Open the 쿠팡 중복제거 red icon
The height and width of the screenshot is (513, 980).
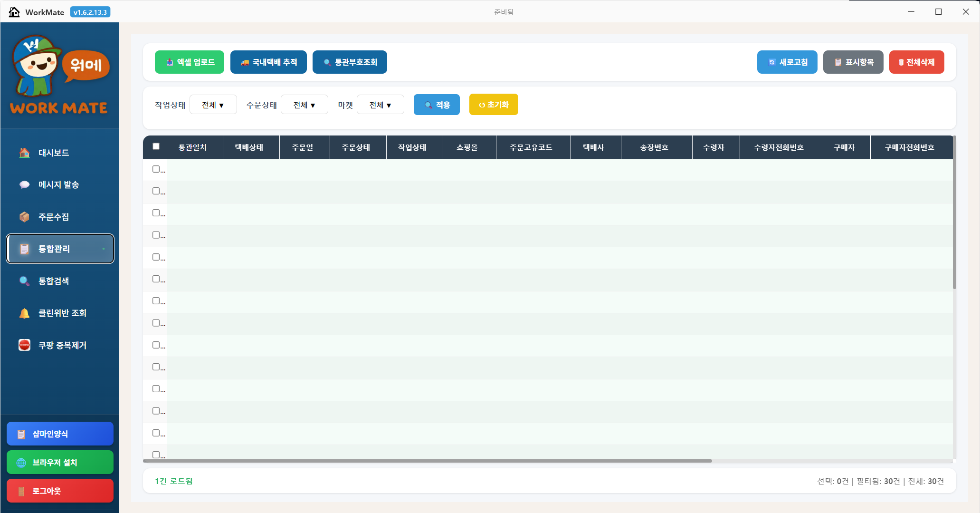24,345
